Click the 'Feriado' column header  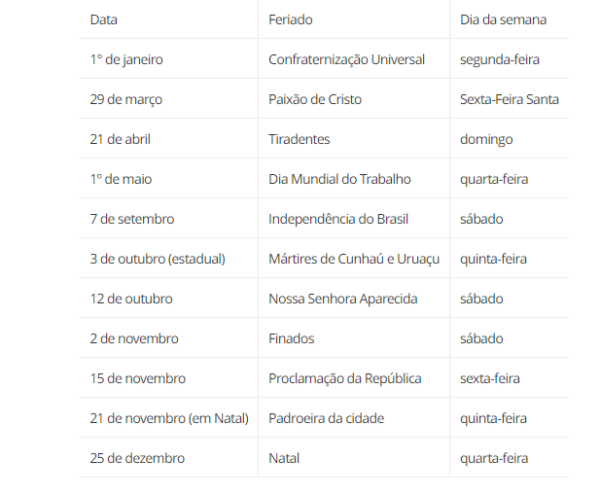[289, 19]
